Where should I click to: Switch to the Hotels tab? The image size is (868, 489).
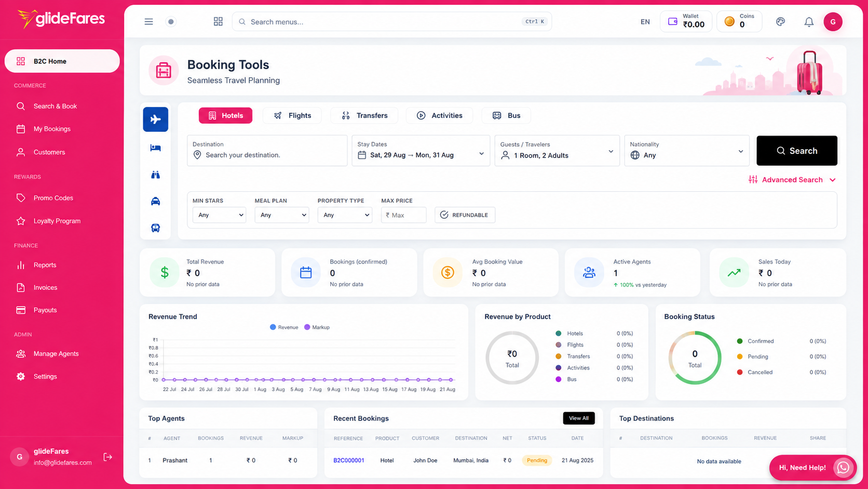225,115
